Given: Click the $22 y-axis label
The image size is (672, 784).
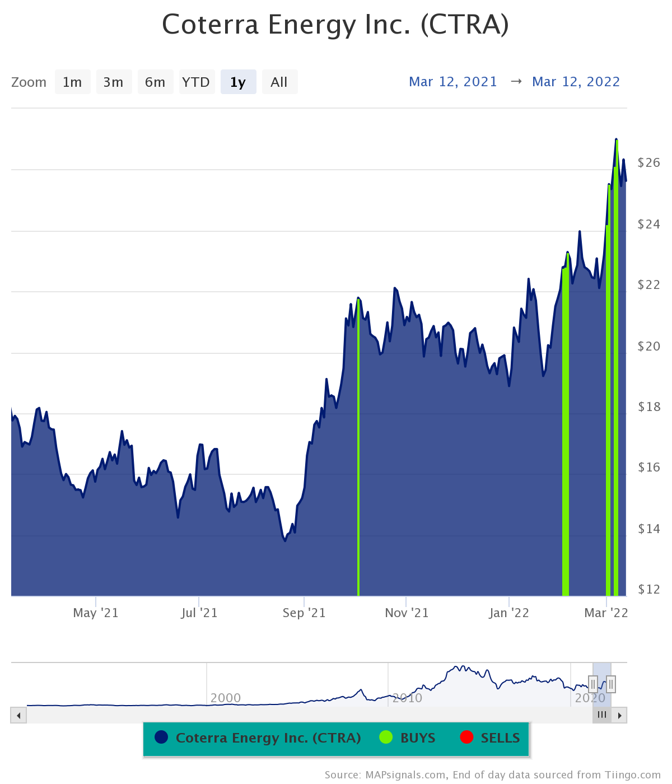Looking at the screenshot, I should point(649,285).
